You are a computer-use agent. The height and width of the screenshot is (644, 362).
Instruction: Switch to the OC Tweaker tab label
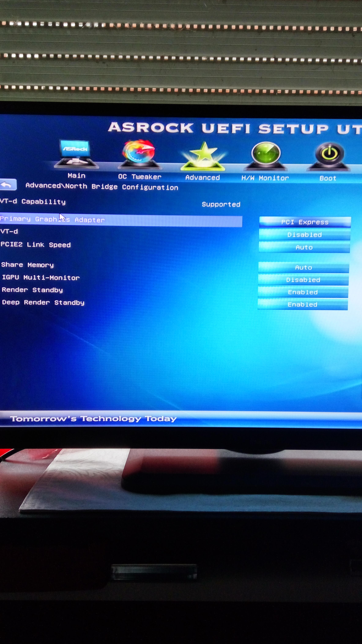tap(140, 177)
